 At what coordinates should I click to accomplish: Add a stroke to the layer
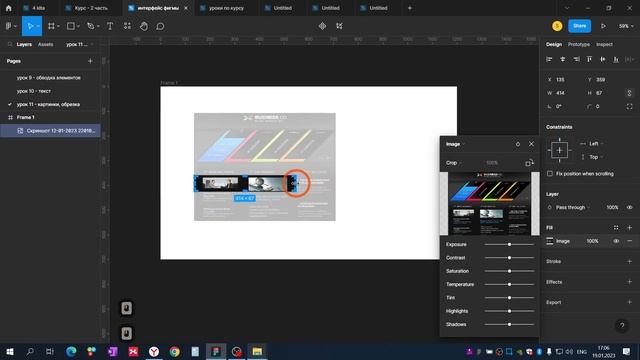[x=629, y=262]
